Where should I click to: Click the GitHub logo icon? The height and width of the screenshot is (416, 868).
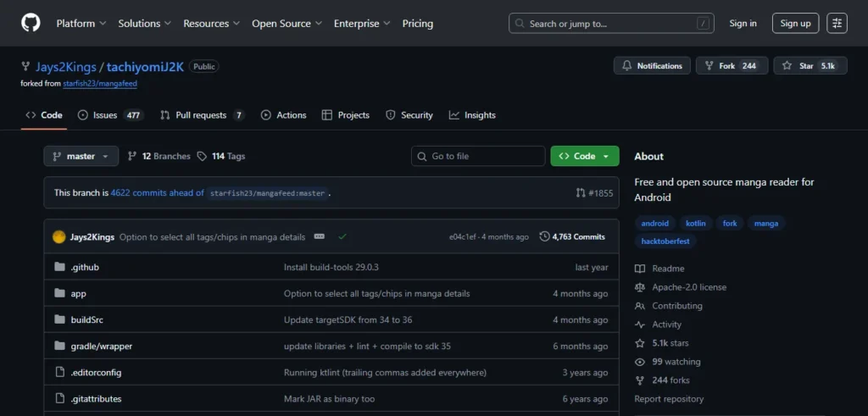31,24
